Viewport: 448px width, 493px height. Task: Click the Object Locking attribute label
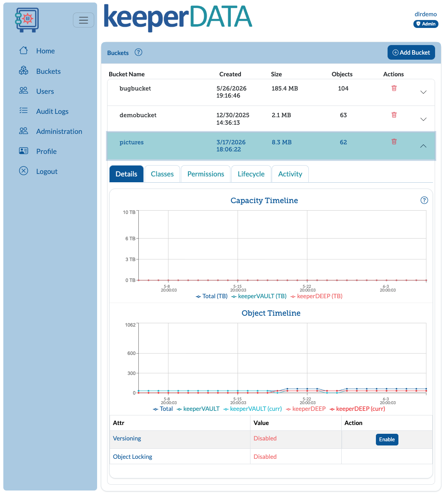click(x=133, y=457)
